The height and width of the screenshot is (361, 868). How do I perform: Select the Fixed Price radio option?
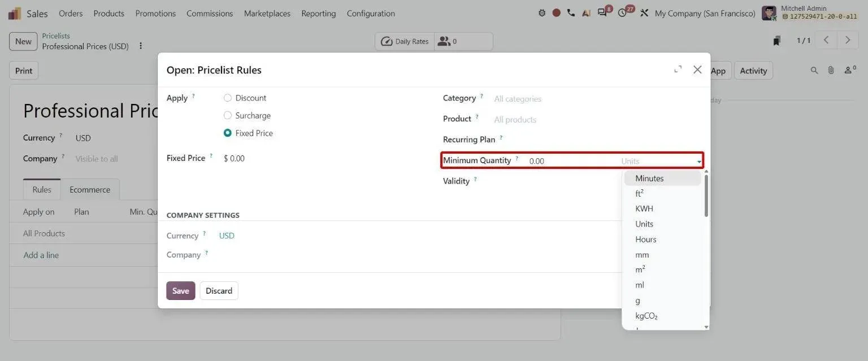pos(228,133)
